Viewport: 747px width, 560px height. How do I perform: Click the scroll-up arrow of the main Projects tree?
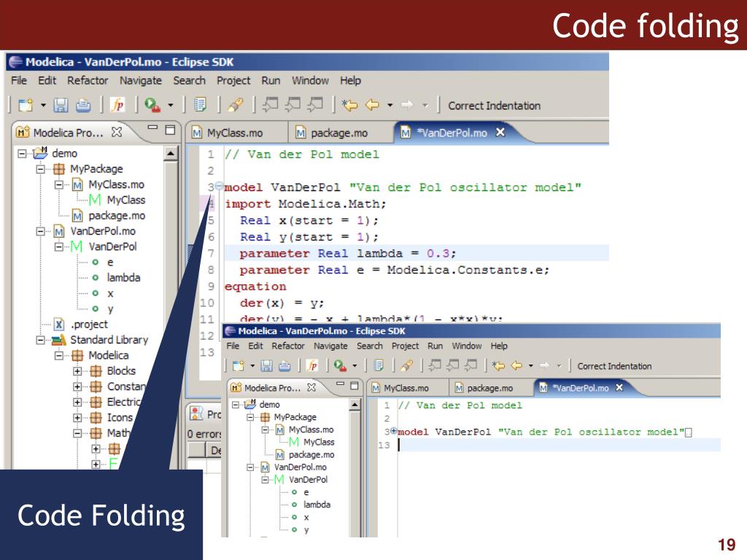(171, 153)
